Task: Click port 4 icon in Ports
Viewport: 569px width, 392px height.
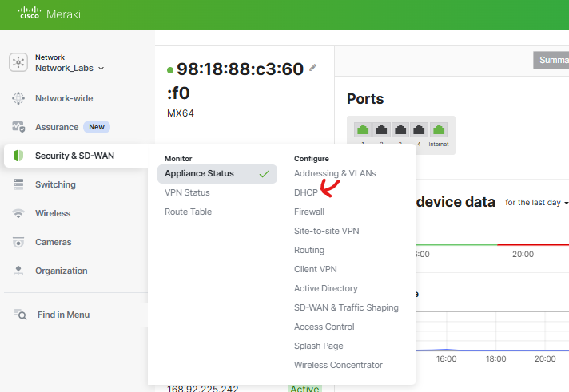Action: click(x=419, y=129)
